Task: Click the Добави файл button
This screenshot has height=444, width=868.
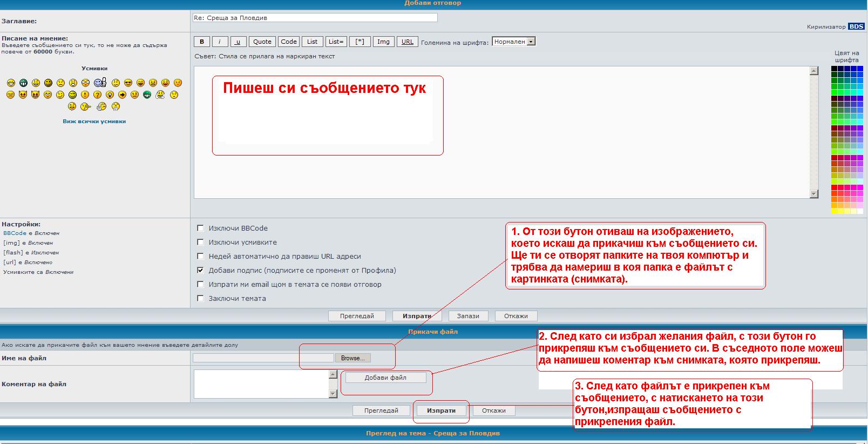Action: [x=385, y=378]
